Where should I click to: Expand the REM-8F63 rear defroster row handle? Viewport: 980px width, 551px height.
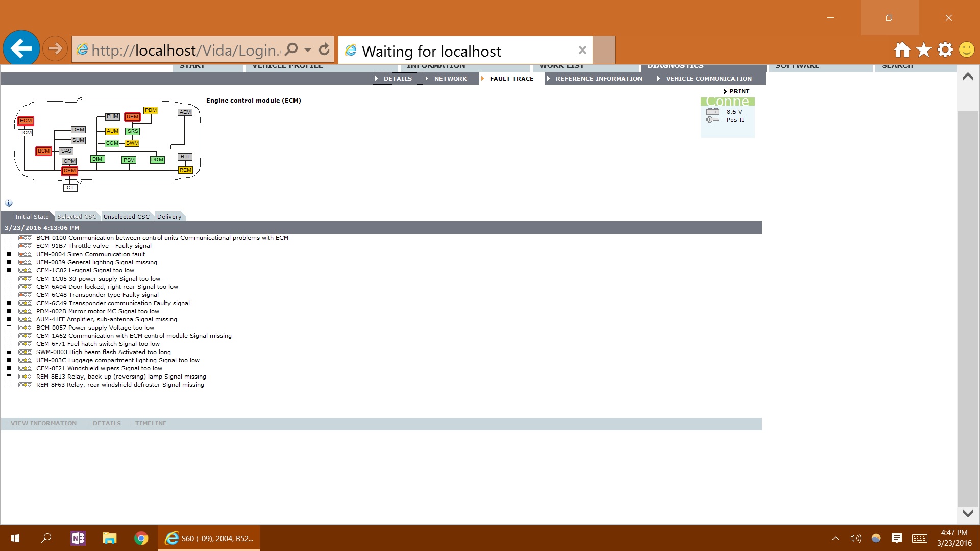[9, 385]
